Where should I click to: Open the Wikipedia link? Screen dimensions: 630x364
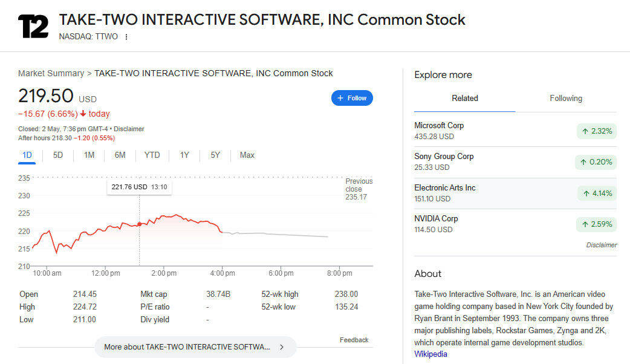(x=430, y=354)
